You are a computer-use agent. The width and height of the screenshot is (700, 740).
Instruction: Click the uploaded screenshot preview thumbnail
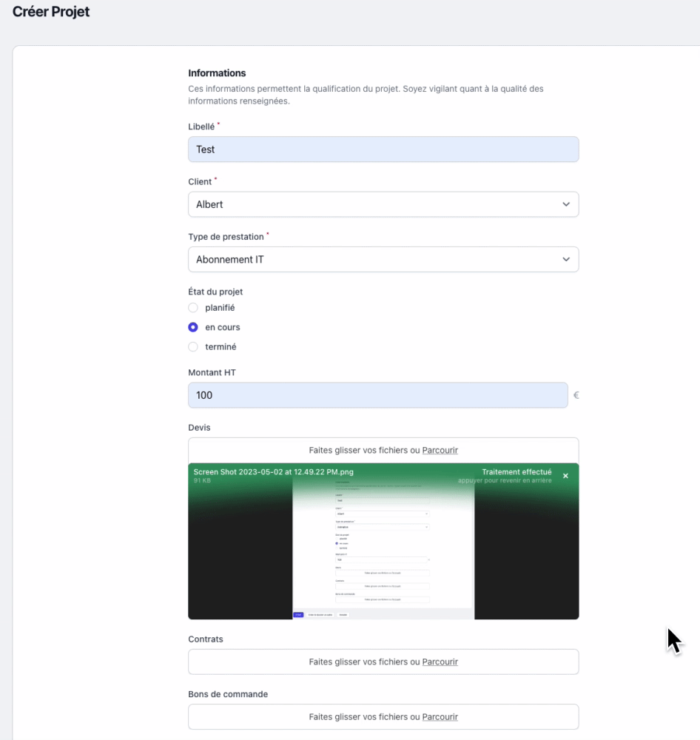[383, 548]
